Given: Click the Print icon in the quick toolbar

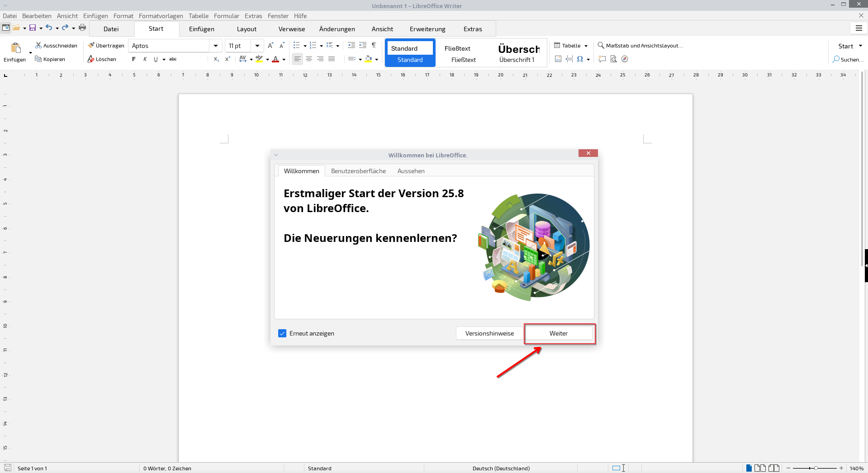Looking at the screenshot, I should pos(82,28).
